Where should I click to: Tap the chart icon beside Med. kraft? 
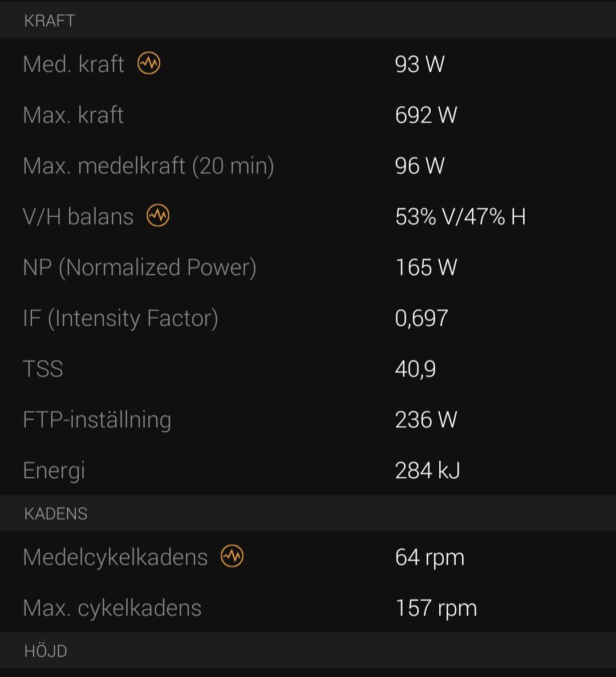click(149, 63)
